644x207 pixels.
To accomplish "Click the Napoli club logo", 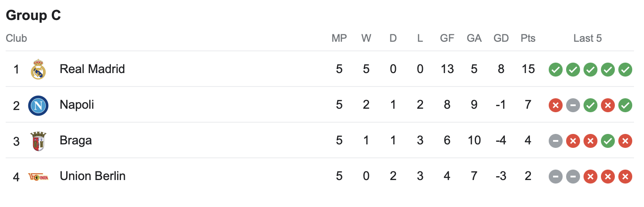I will tap(38, 105).
